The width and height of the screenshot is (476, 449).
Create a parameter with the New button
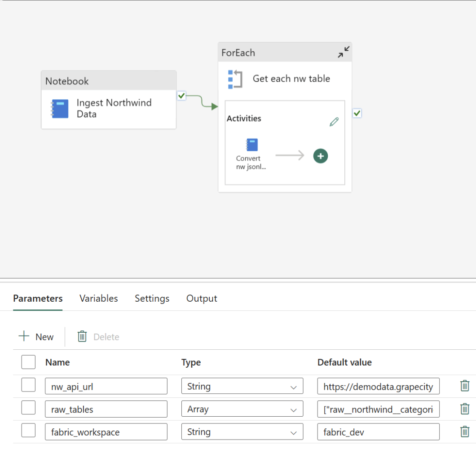coord(36,336)
